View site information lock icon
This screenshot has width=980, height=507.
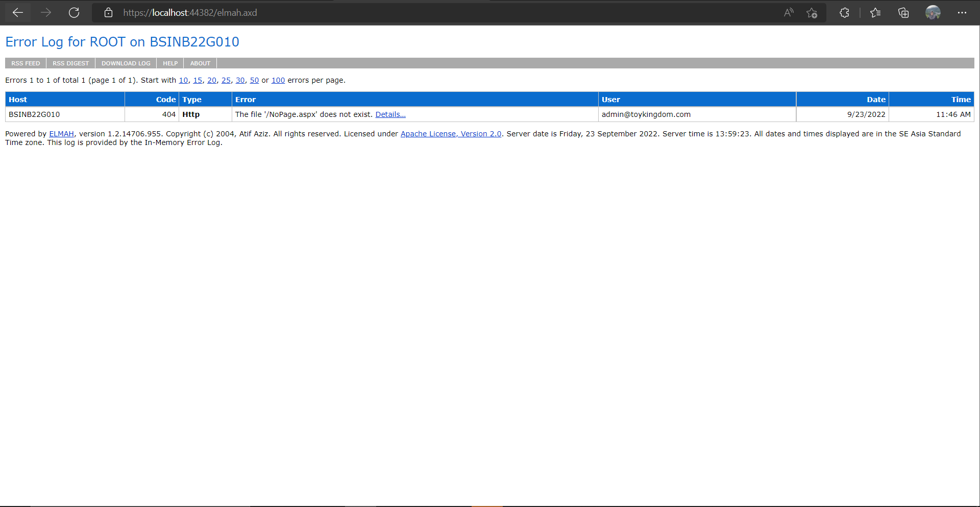108,13
